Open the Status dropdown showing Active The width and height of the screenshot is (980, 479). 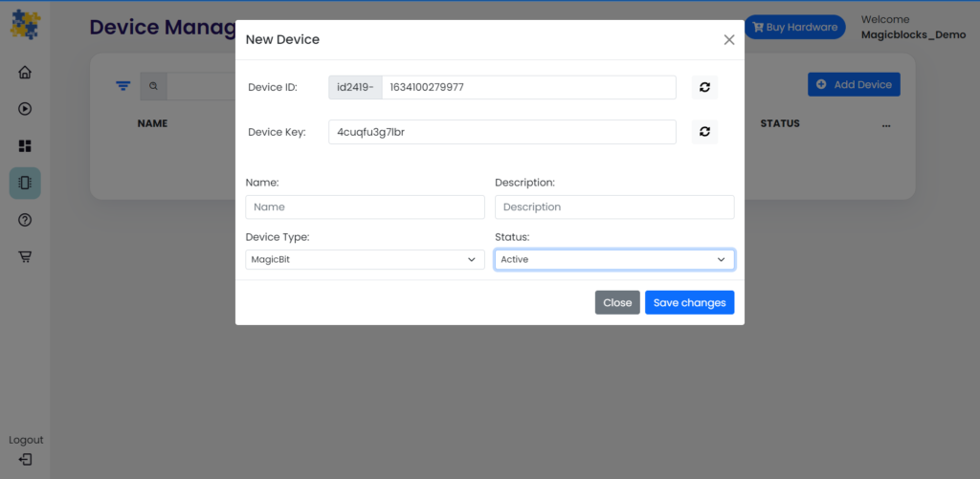[614, 259]
